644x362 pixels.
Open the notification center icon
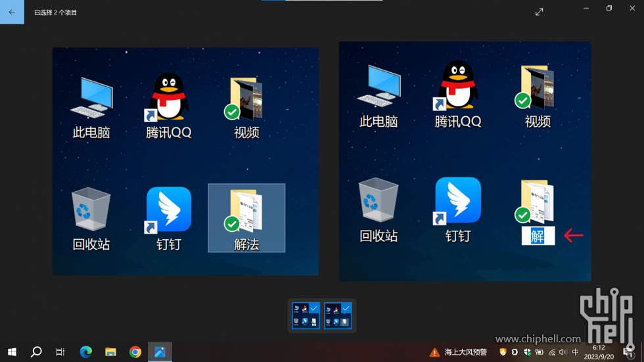click(628, 352)
